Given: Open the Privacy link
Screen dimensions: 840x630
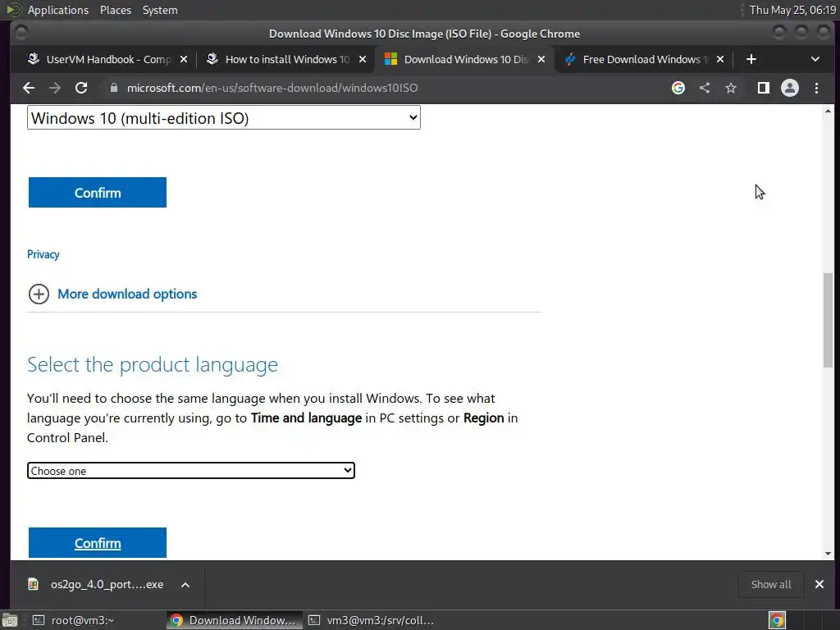Looking at the screenshot, I should (x=43, y=254).
